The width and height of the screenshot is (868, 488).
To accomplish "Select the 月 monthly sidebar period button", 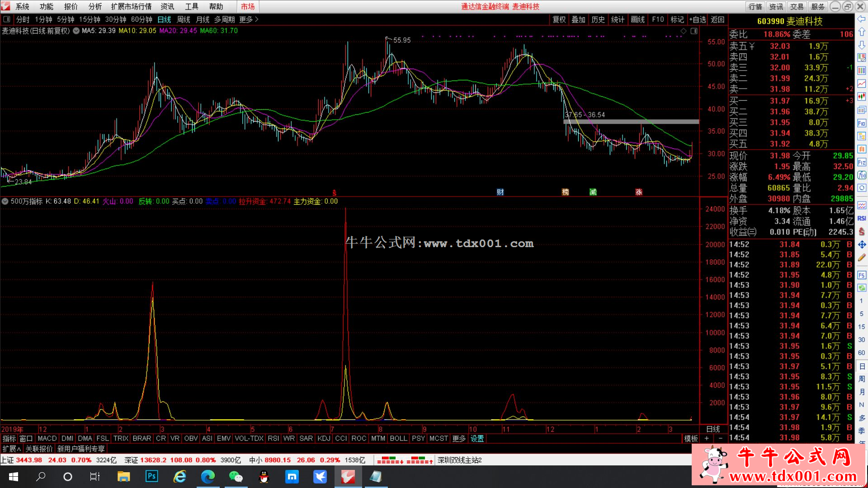I will pos(862,392).
